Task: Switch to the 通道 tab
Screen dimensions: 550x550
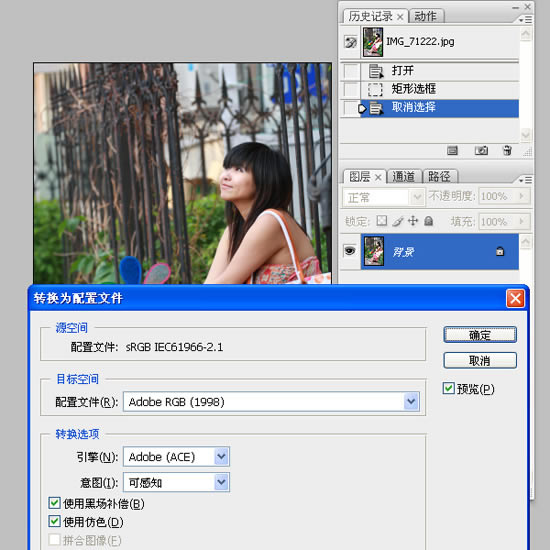Action: pos(404,176)
